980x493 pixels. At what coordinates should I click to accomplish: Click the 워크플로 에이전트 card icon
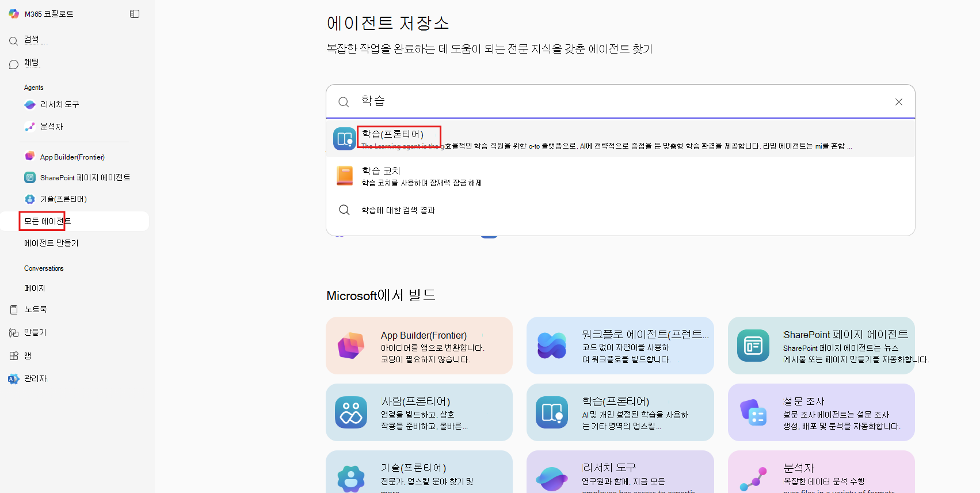(x=552, y=346)
